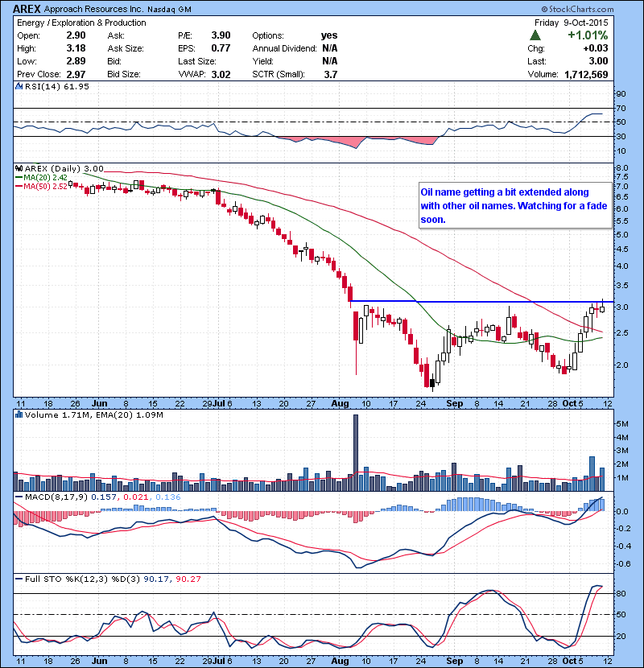Screen dimensions: 644x668
Task: Click the AREX (Daily) candlestick legend icon
Action: click(x=19, y=168)
